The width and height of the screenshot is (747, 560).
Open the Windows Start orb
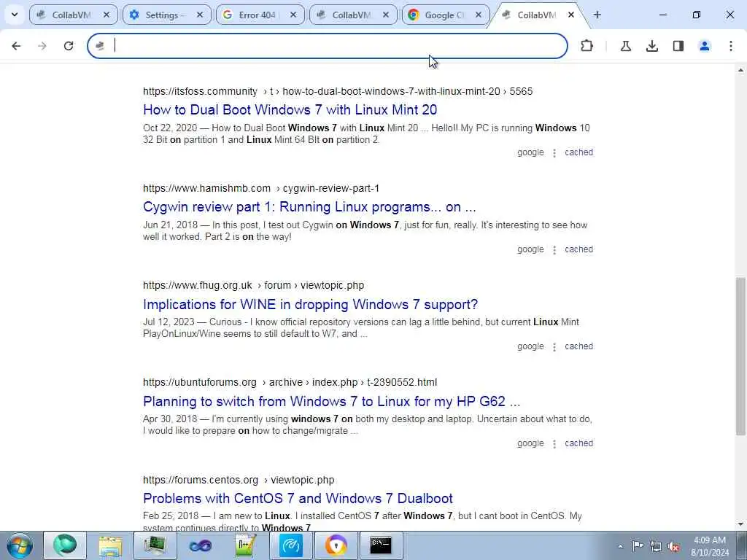pyautogui.click(x=20, y=545)
